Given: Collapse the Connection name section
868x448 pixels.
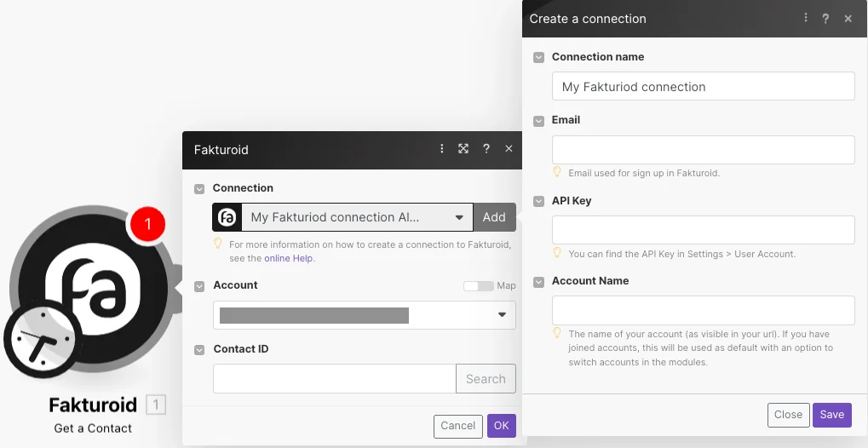Looking at the screenshot, I should [x=538, y=58].
